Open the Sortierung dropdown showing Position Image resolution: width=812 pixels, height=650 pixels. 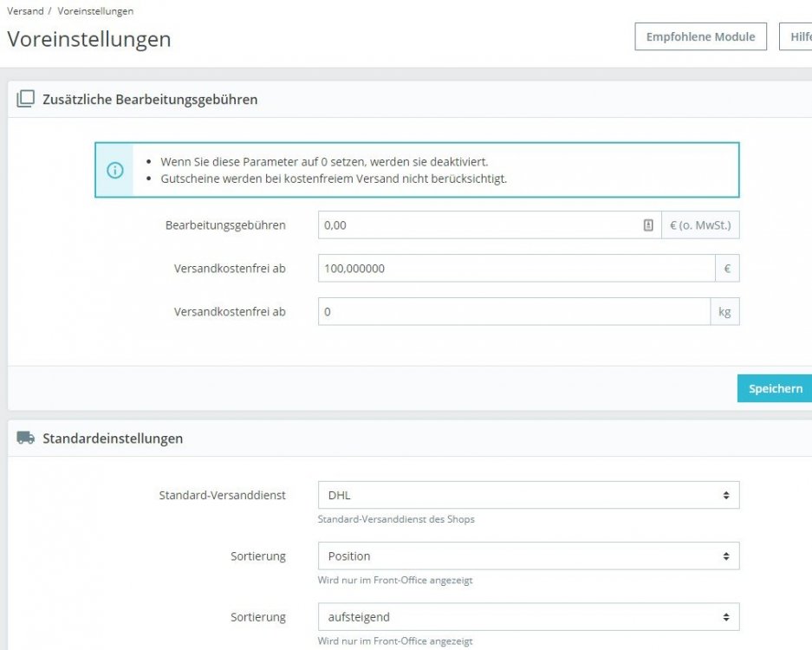[529, 556]
